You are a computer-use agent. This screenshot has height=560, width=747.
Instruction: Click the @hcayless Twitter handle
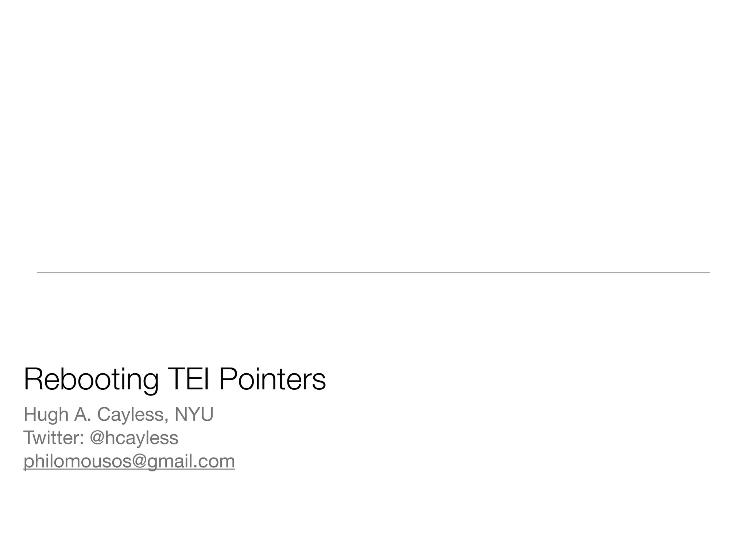click(134, 438)
